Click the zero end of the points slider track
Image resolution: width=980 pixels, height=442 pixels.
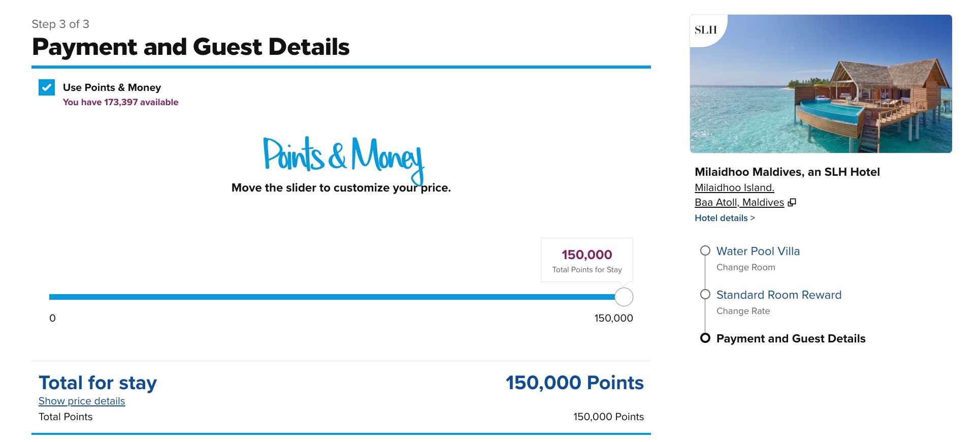[51, 295]
